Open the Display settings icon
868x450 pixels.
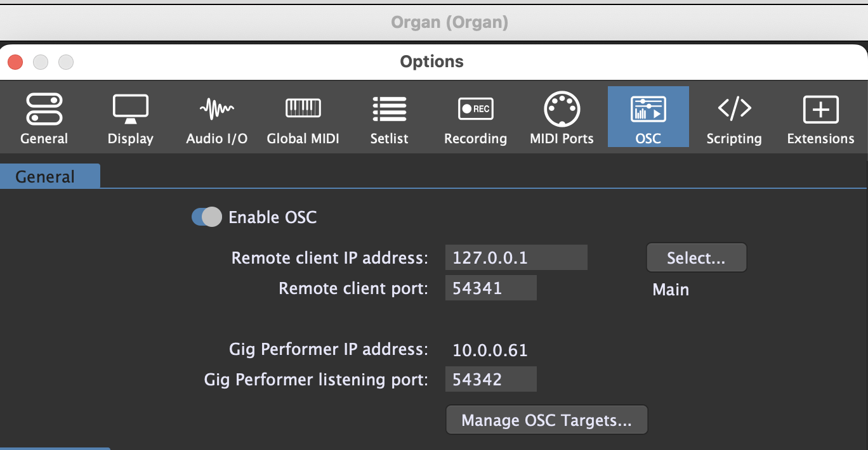pyautogui.click(x=130, y=110)
